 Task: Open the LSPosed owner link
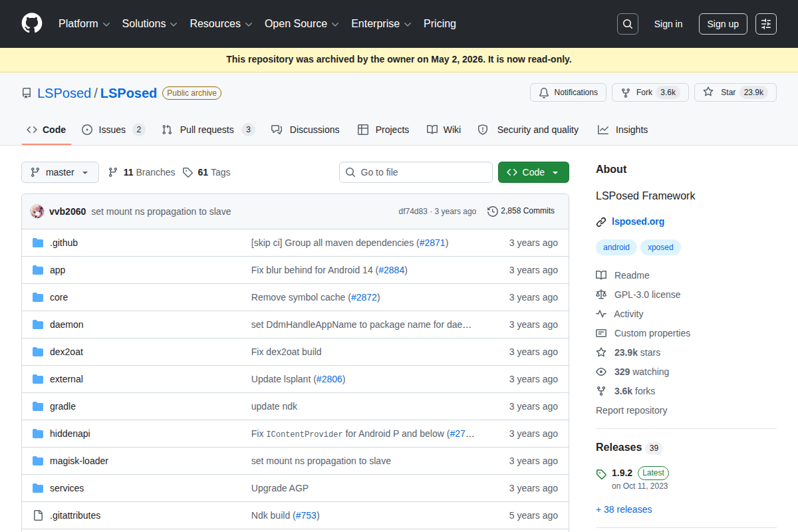click(64, 93)
